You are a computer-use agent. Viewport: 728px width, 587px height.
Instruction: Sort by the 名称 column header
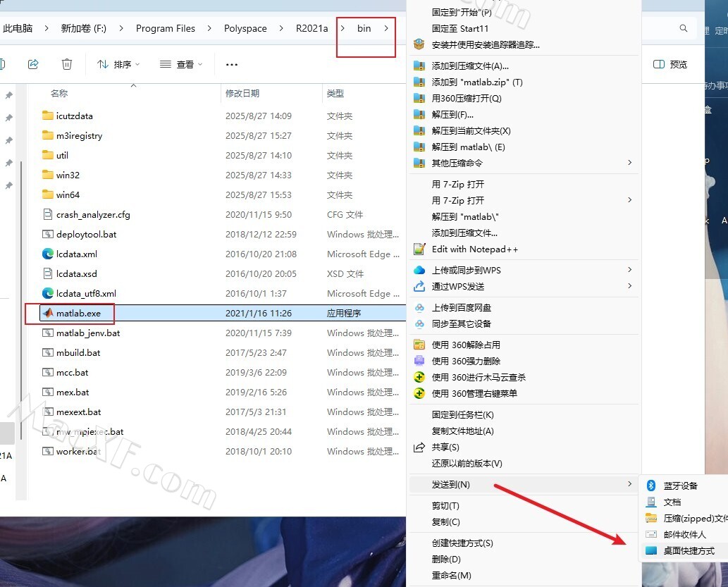click(59, 93)
